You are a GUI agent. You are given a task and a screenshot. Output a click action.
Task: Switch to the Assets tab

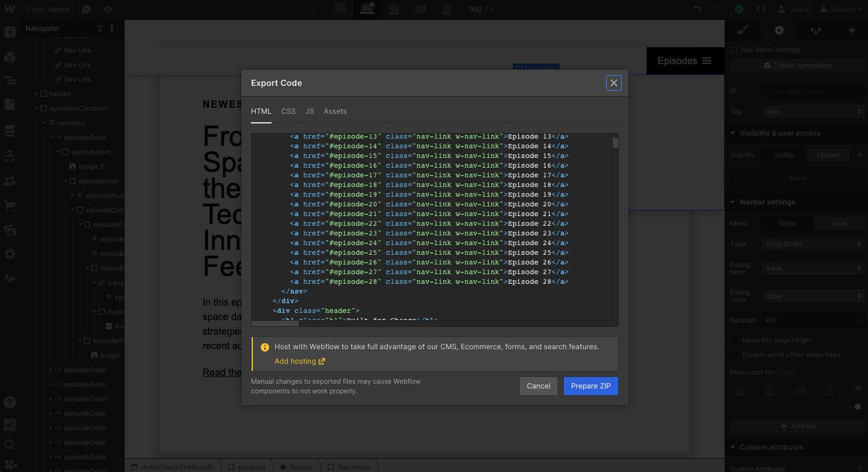[335, 111]
